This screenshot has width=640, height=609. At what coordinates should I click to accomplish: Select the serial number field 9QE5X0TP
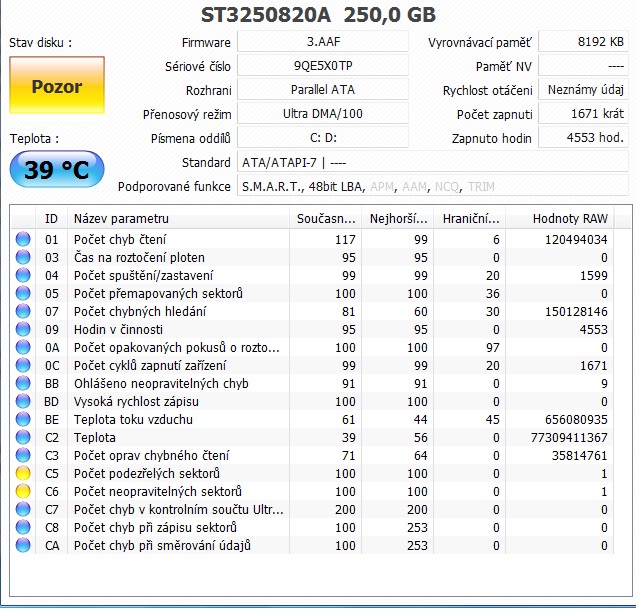point(323,66)
